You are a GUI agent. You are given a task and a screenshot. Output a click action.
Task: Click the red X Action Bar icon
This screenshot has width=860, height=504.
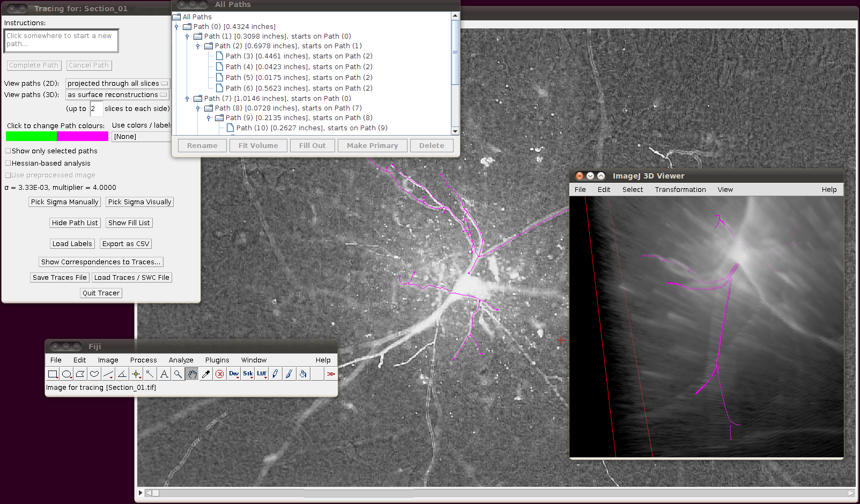click(x=220, y=374)
